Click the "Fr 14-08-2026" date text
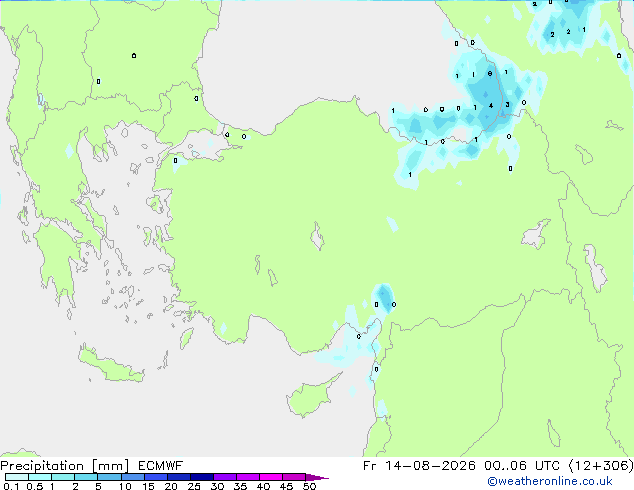Screen dimensions: 634x490 [x=419, y=466]
